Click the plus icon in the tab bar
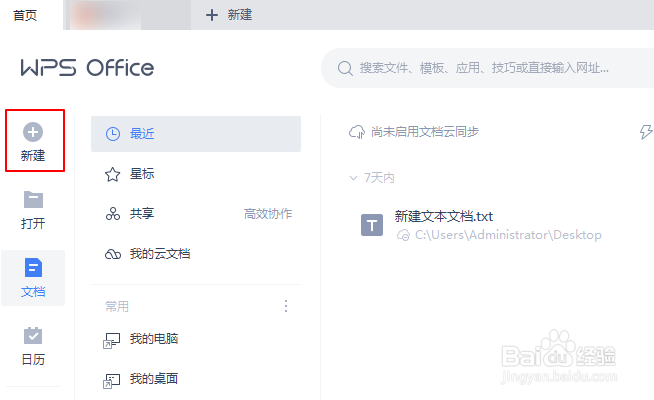The height and width of the screenshot is (400, 654). [212, 15]
